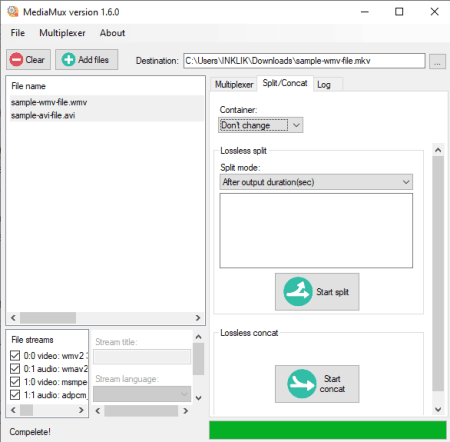The image size is (450, 442).
Task: Click the MediaMux app icon in title bar
Action: pyautogui.click(x=13, y=12)
